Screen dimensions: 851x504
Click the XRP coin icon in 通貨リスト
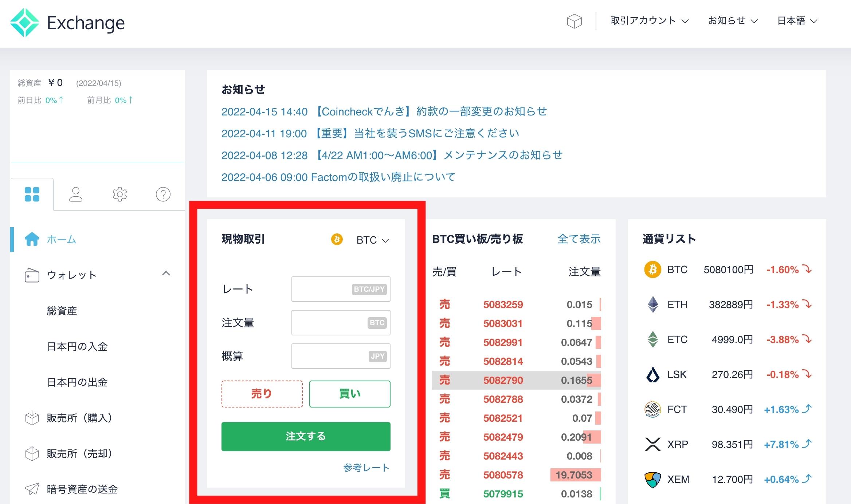pyautogui.click(x=652, y=444)
